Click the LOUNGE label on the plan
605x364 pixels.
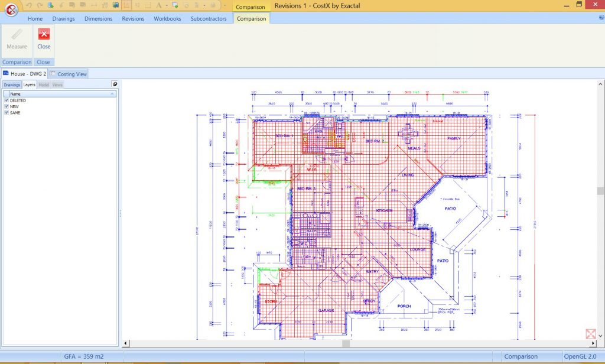click(418, 249)
